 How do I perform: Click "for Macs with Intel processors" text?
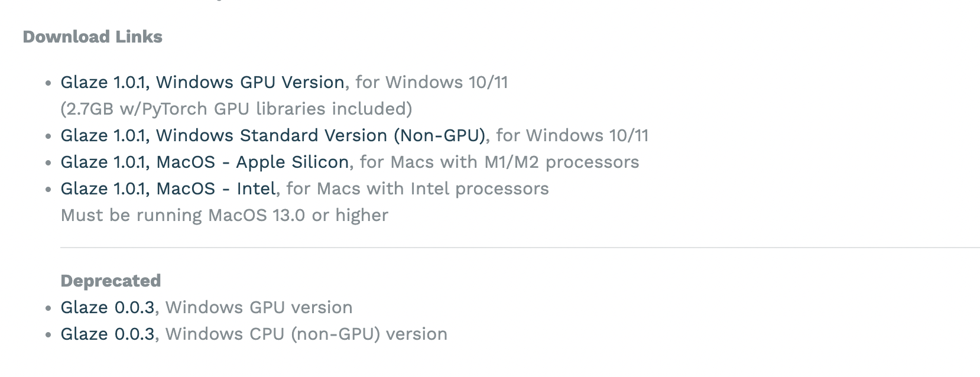[x=417, y=188]
